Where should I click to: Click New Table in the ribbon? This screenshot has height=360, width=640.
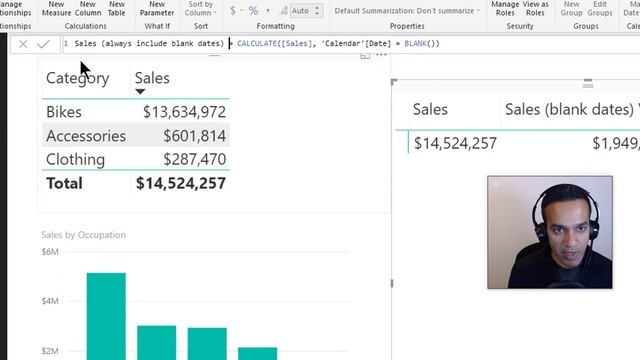117,9
